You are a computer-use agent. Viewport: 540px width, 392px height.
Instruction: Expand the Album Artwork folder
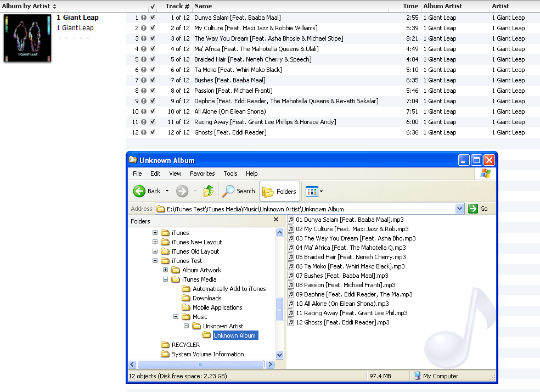[x=165, y=270]
